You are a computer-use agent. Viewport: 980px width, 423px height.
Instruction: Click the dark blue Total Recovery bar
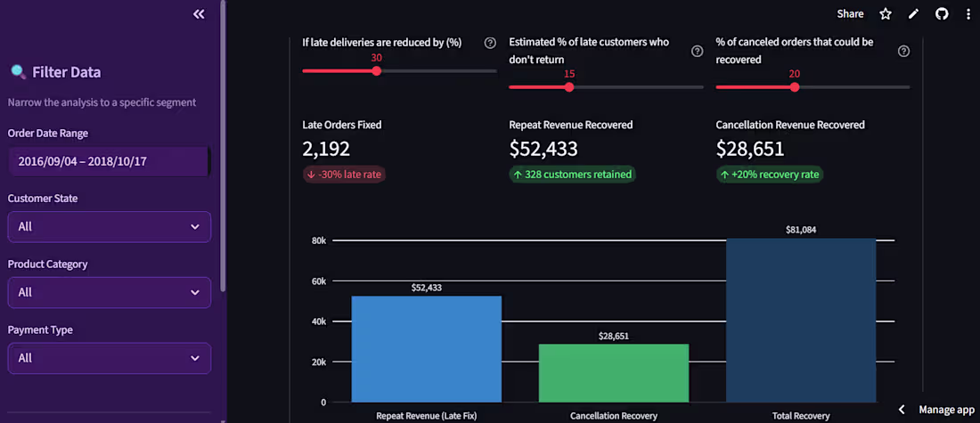click(801, 320)
